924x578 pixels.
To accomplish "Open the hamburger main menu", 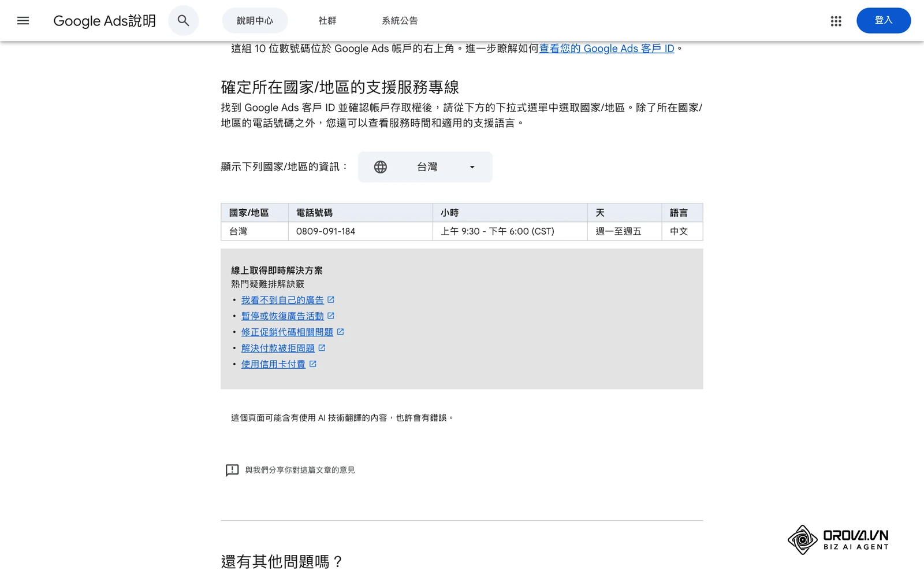I will [23, 21].
